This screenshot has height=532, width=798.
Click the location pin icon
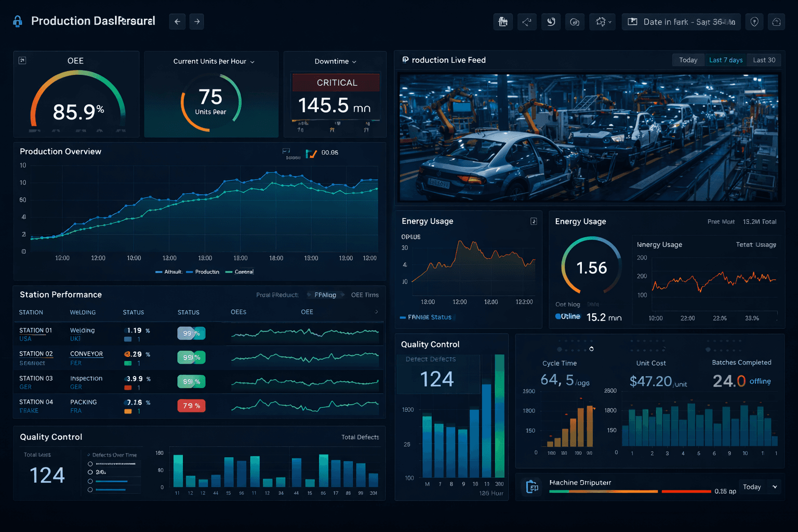coord(754,22)
